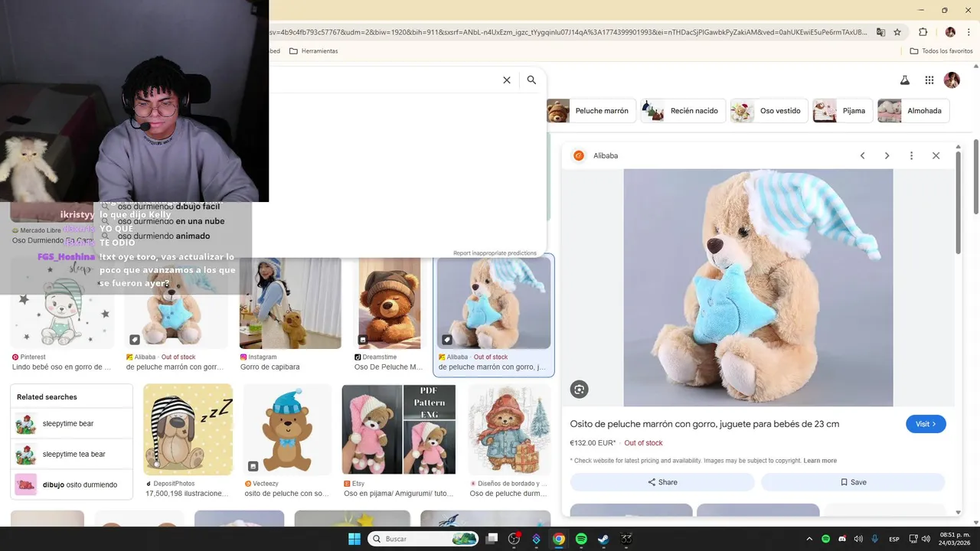Select related search dibujo osito durmiendo
This screenshot has width=980, height=551.
click(72, 484)
